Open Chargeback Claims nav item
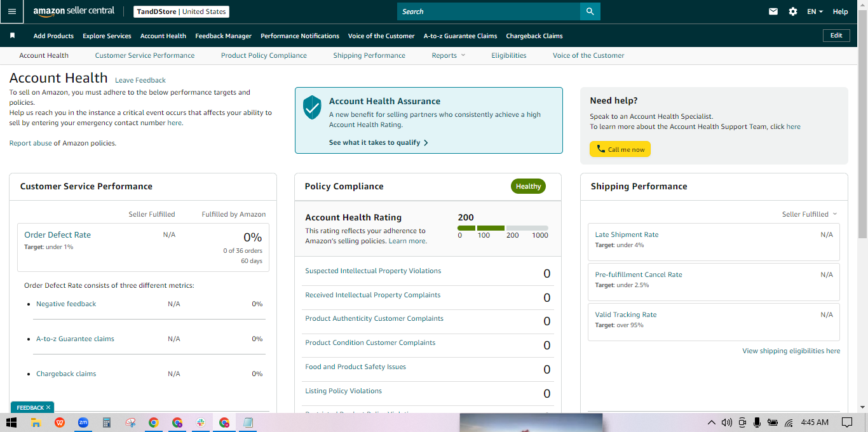Screen dimensions: 868x432 [534, 36]
